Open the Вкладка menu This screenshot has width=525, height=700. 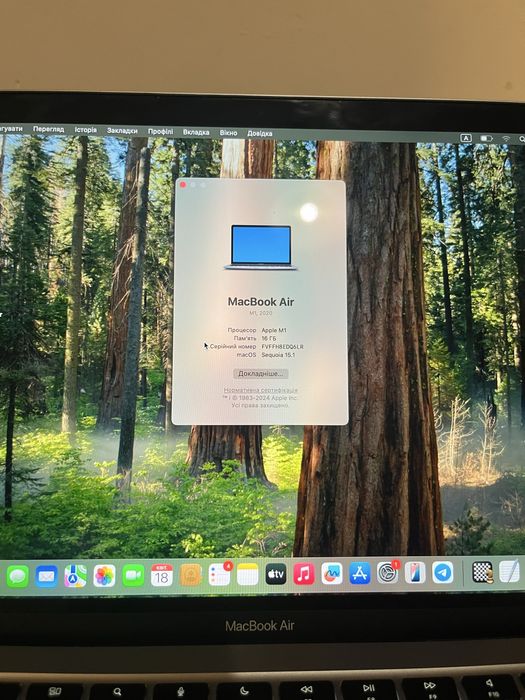(196, 133)
